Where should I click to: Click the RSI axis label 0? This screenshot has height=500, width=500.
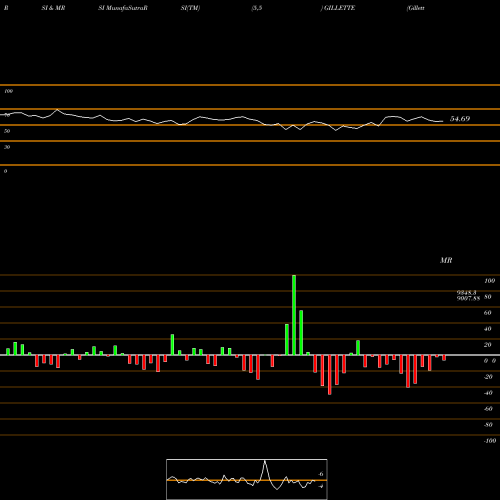click(5, 171)
